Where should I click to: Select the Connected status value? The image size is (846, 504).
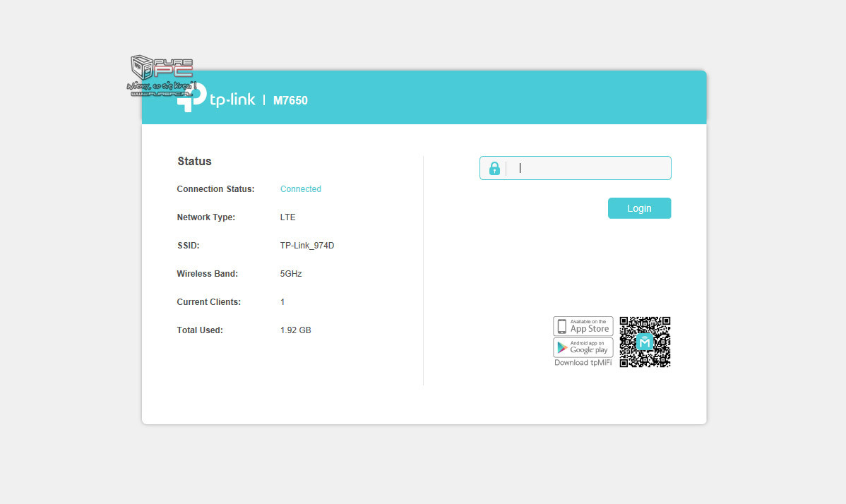point(300,189)
